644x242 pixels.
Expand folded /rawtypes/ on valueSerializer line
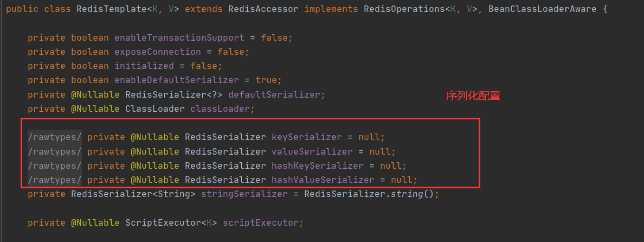pos(55,151)
